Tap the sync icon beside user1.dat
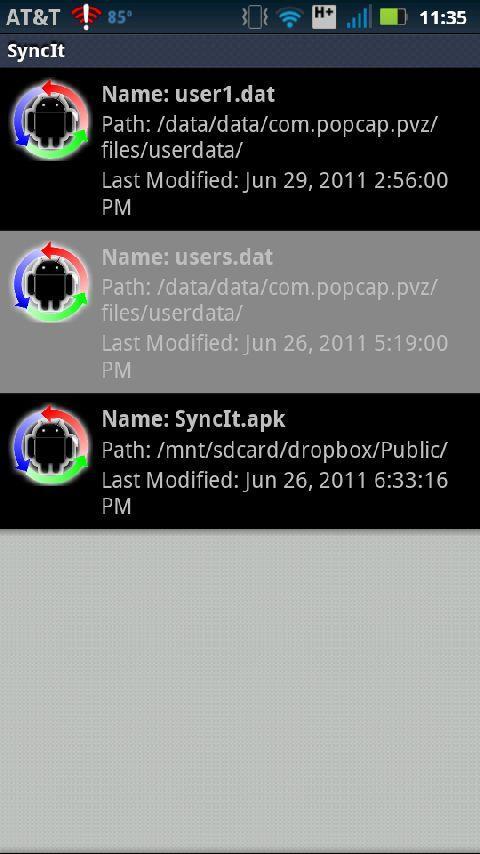480x854 pixels. pyautogui.click(x=51, y=121)
